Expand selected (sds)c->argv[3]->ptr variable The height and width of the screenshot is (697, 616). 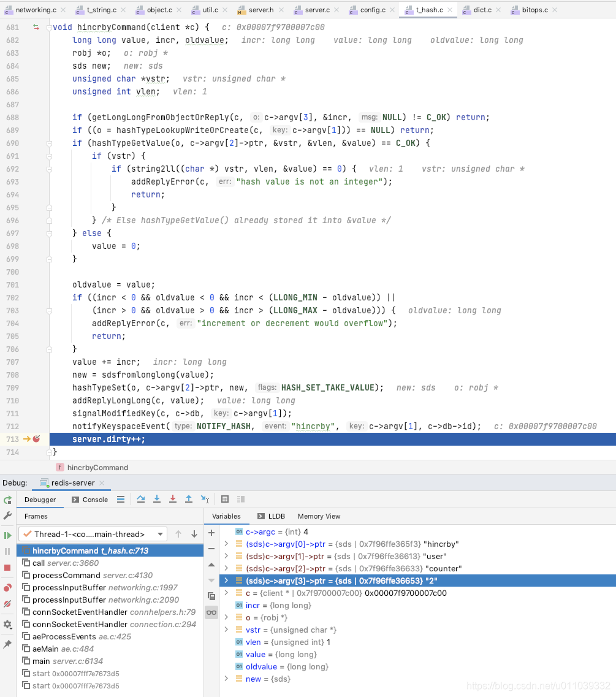coord(226,580)
